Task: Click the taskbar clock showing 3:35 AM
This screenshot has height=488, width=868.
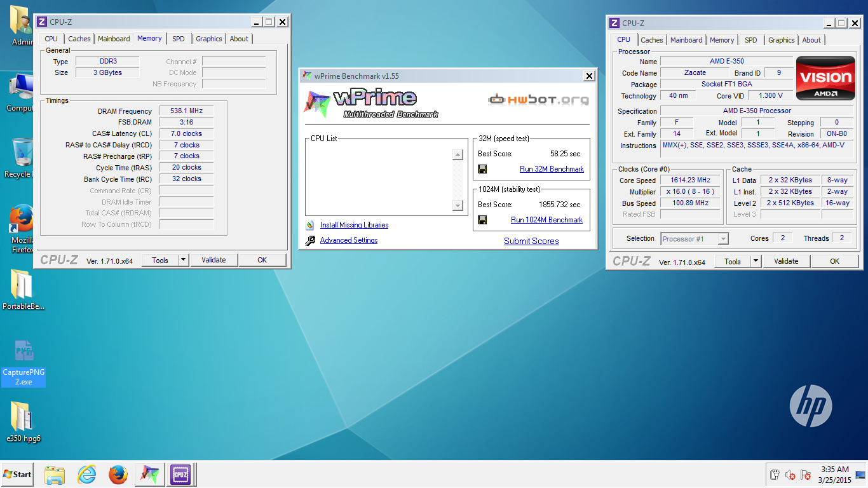Action: [834, 475]
